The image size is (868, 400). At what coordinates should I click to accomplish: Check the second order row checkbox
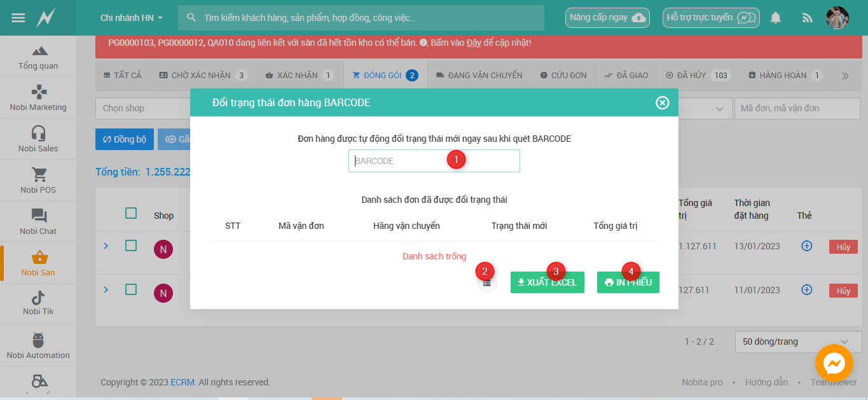click(x=131, y=290)
